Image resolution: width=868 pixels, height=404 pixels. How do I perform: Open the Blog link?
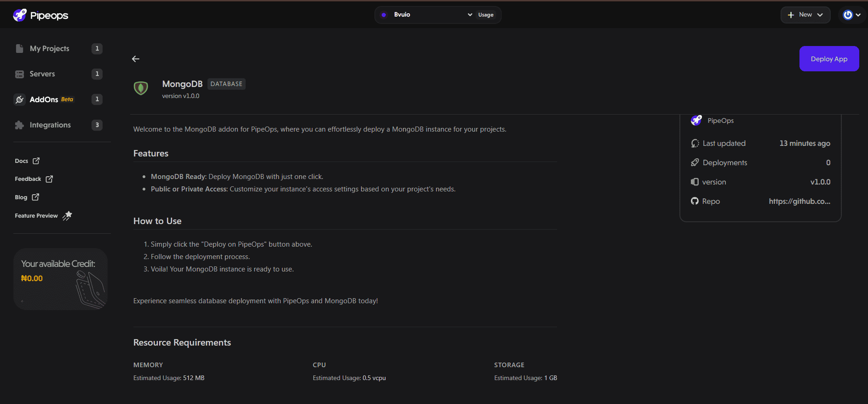click(x=27, y=197)
